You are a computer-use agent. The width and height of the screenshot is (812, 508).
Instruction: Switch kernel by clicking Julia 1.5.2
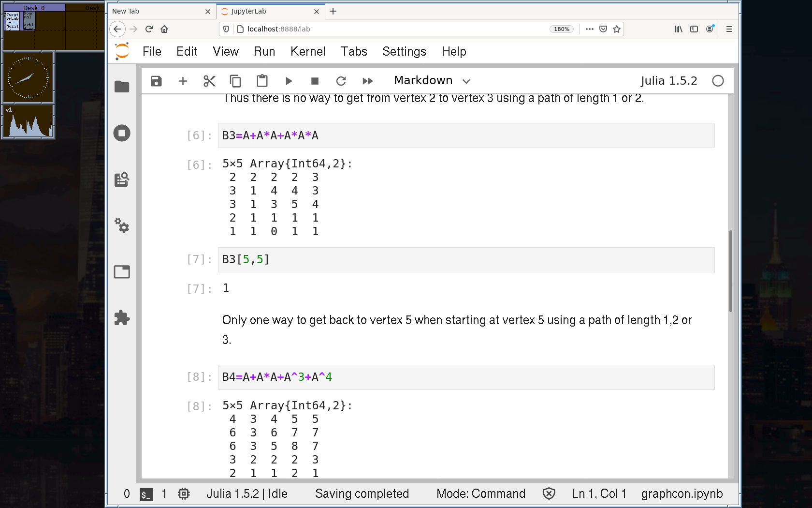pos(668,81)
